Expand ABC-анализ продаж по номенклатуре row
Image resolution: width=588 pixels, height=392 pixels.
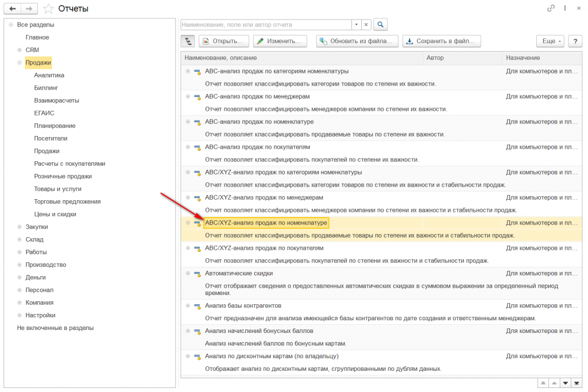(188, 122)
